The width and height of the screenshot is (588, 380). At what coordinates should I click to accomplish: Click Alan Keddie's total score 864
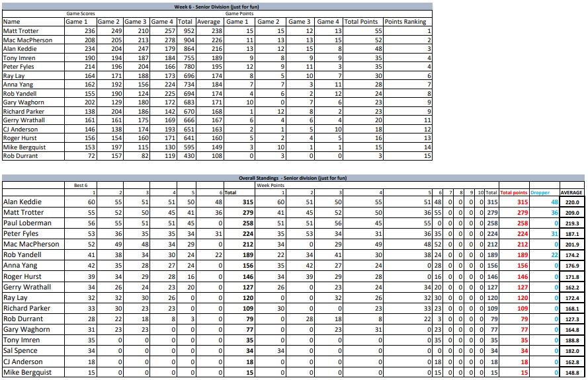pyautogui.click(x=189, y=49)
